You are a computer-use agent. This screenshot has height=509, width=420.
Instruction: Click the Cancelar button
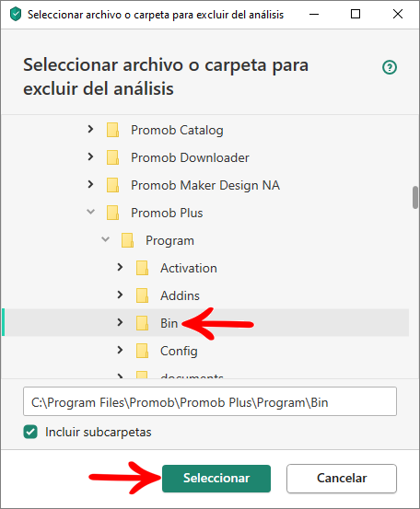(342, 479)
